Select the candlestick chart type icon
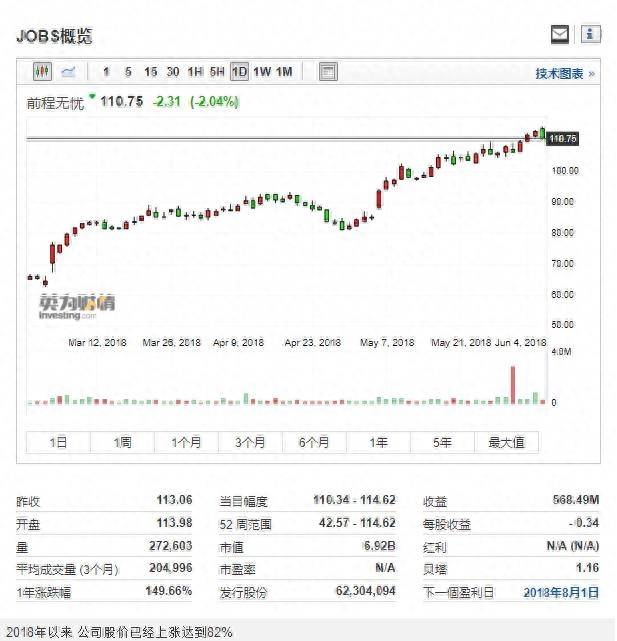The image size is (617, 641). [x=43, y=72]
